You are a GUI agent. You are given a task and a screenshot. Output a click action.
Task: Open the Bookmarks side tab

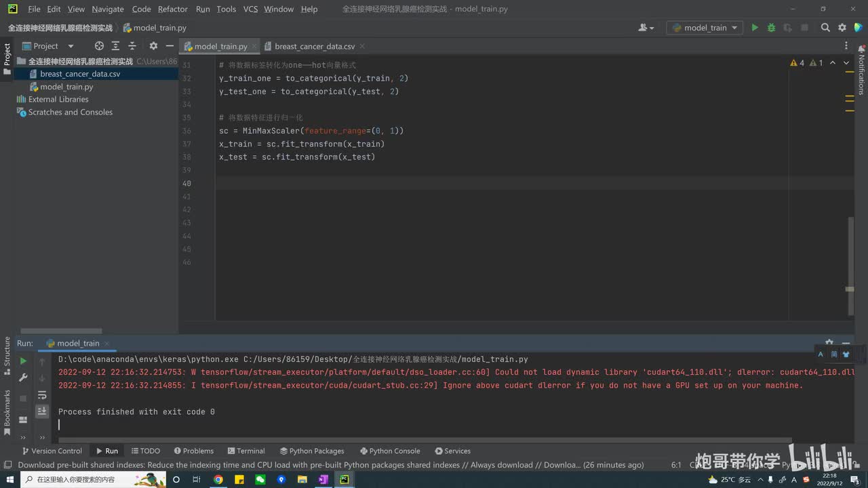(7, 412)
